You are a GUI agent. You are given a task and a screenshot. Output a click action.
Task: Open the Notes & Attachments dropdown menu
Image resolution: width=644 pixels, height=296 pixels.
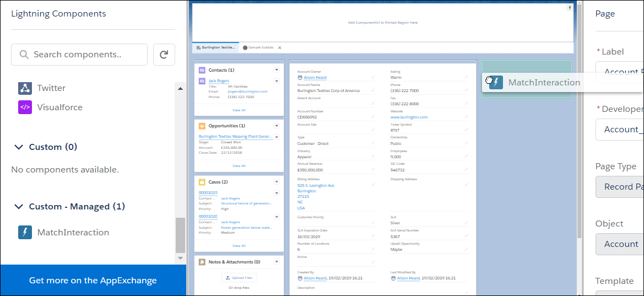[x=277, y=261]
